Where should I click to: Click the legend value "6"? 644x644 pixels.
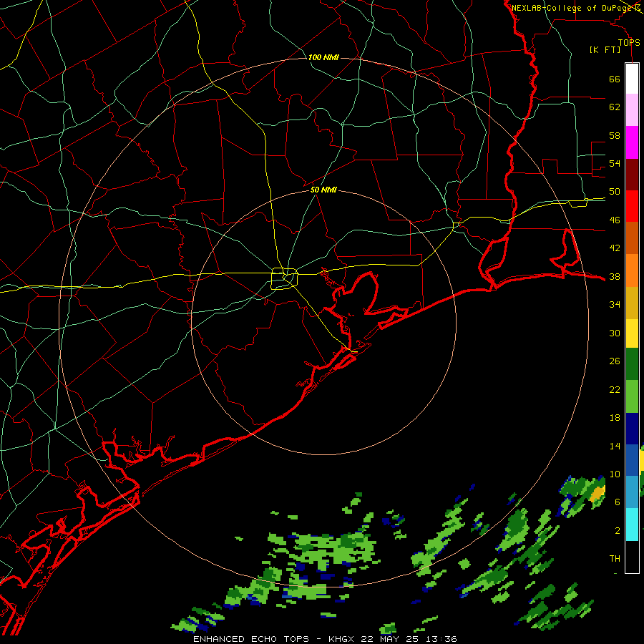617,502
